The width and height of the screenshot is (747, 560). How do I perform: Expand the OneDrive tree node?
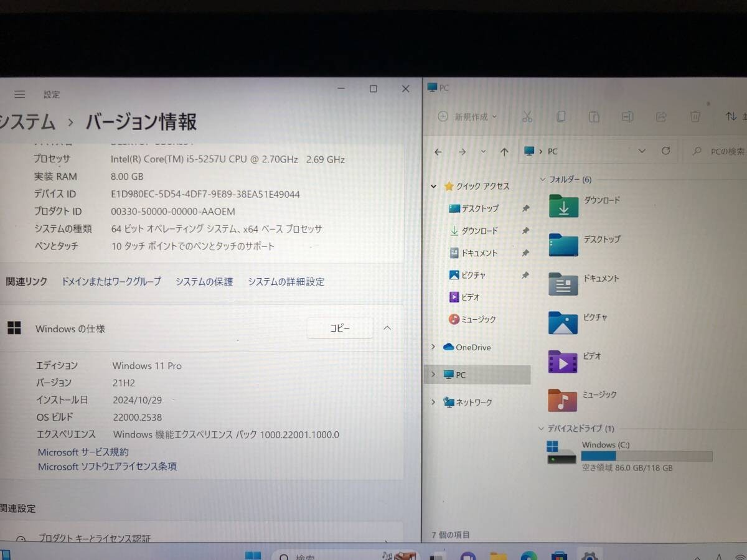coord(433,347)
